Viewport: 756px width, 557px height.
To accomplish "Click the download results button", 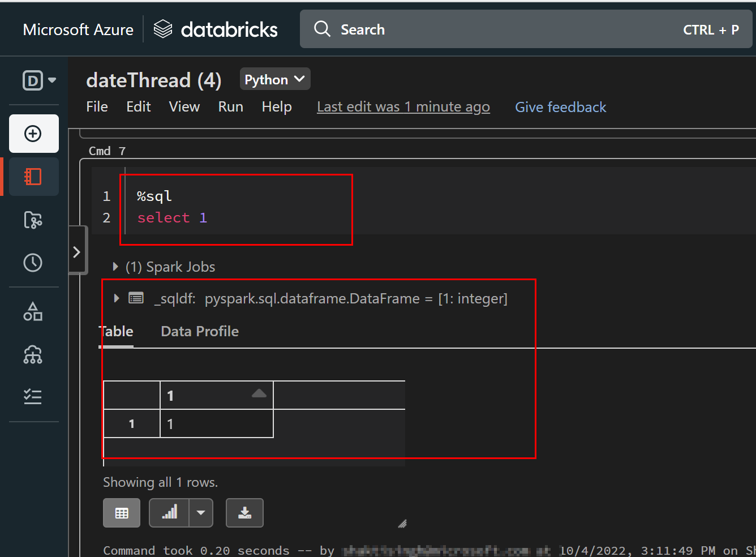I will (244, 513).
